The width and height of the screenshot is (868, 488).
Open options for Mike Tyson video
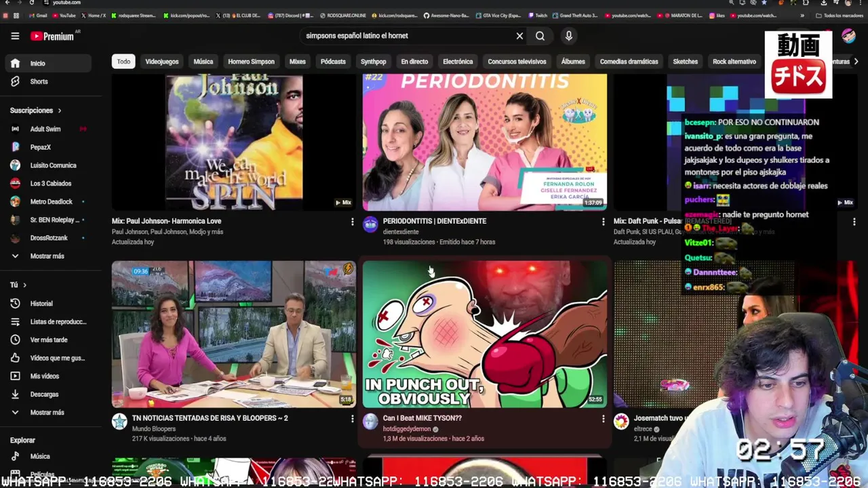(x=603, y=419)
